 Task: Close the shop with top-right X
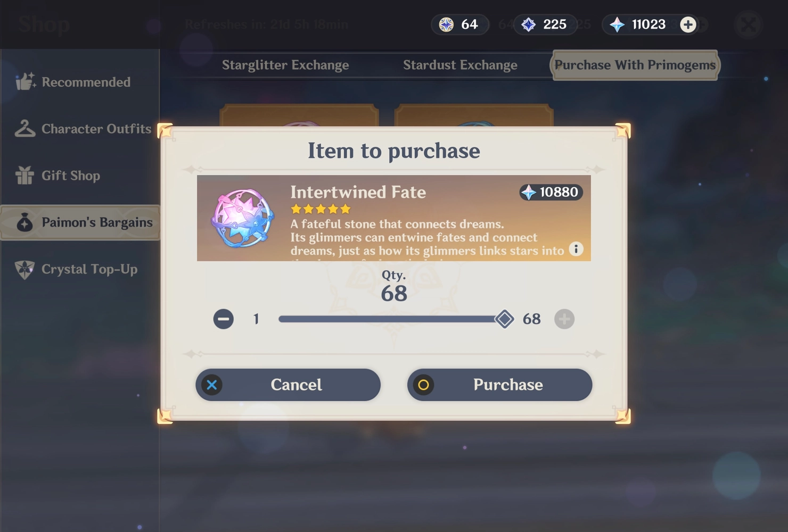pos(749,24)
